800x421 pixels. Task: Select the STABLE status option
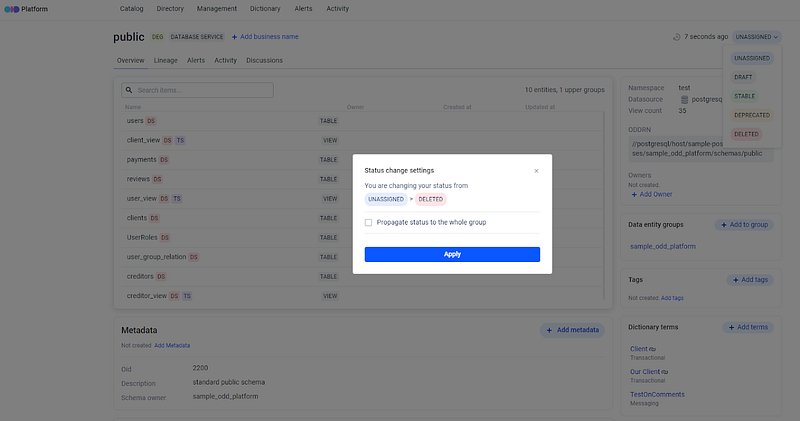744,96
